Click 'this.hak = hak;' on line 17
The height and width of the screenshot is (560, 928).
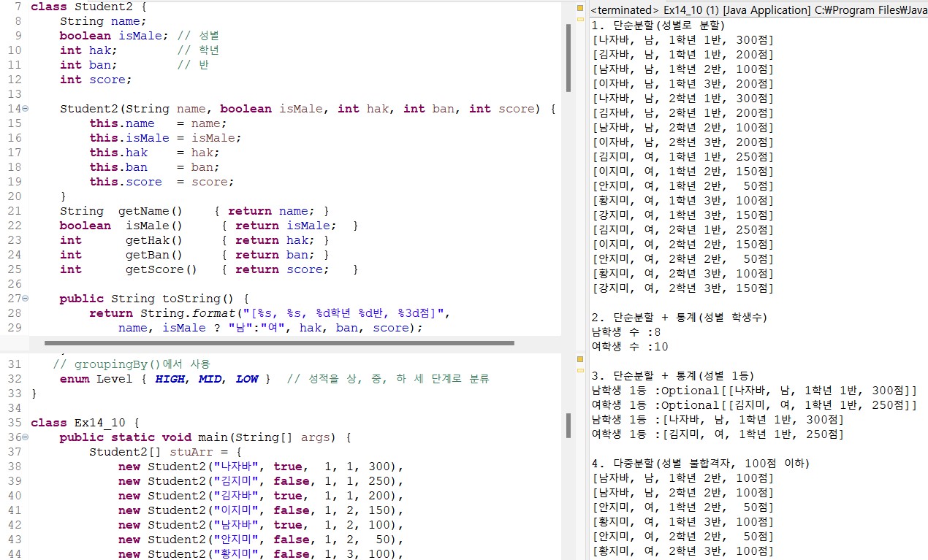pyautogui.click(x=154, y=153)
